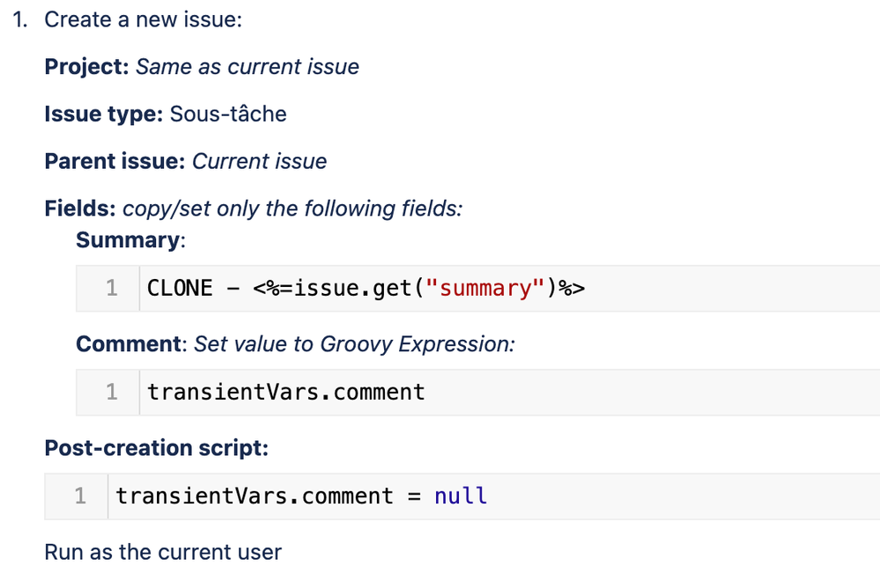880x588 pixels.
Task: Click line number 1 of the Summary code block
Action: (x=112, y=288)
